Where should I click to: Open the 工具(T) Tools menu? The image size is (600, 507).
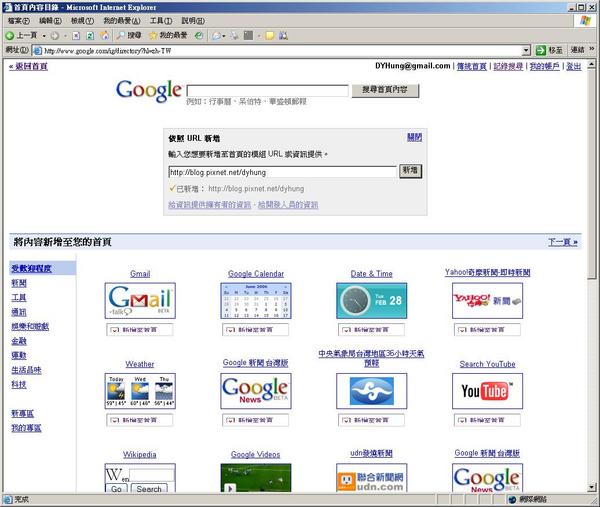161,21
